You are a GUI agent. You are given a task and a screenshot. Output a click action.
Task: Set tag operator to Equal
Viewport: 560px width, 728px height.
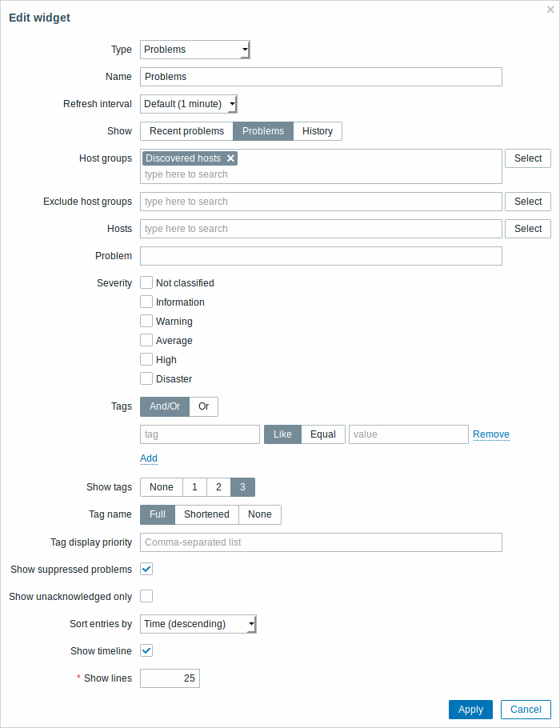point(323,434)
